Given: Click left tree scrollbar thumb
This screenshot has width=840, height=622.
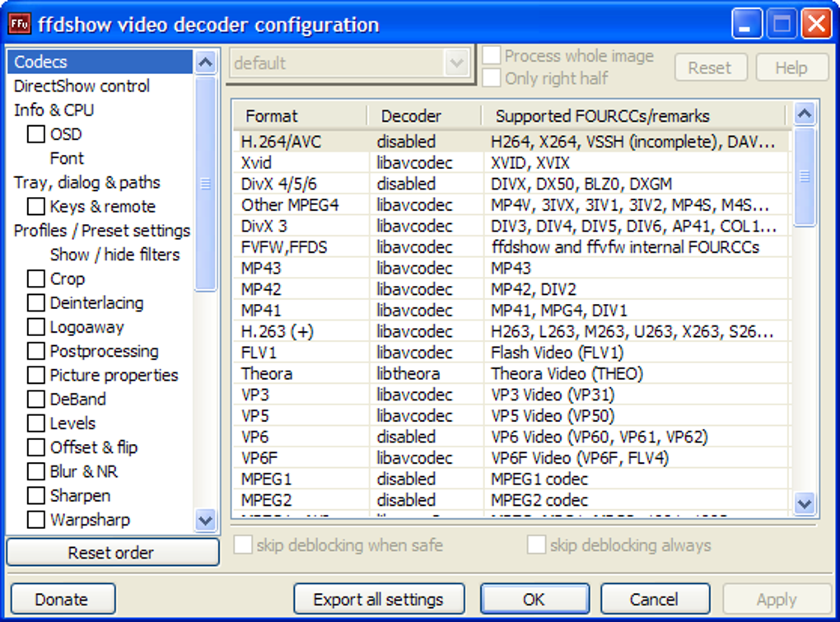Looking at the screenshot, I should 206,184.
